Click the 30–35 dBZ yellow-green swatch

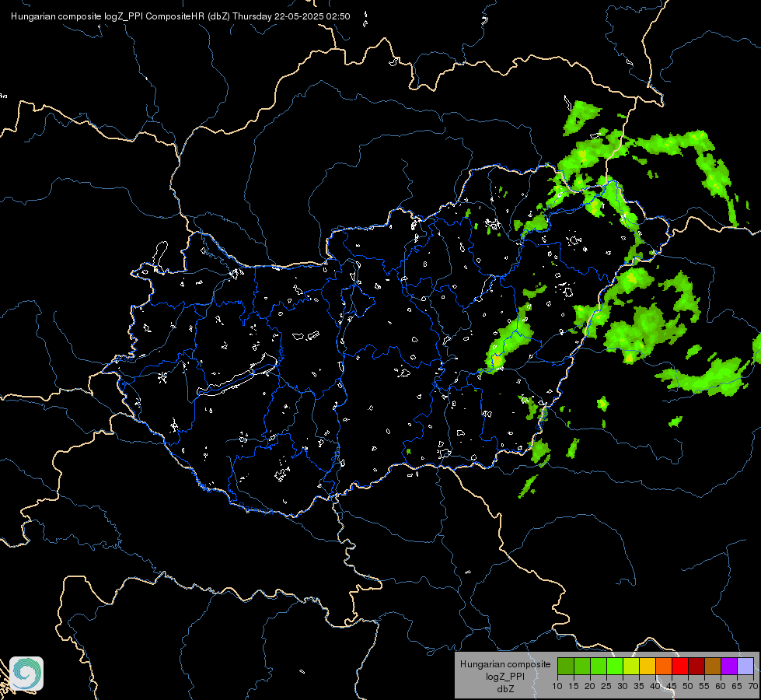tap(631, 666)
